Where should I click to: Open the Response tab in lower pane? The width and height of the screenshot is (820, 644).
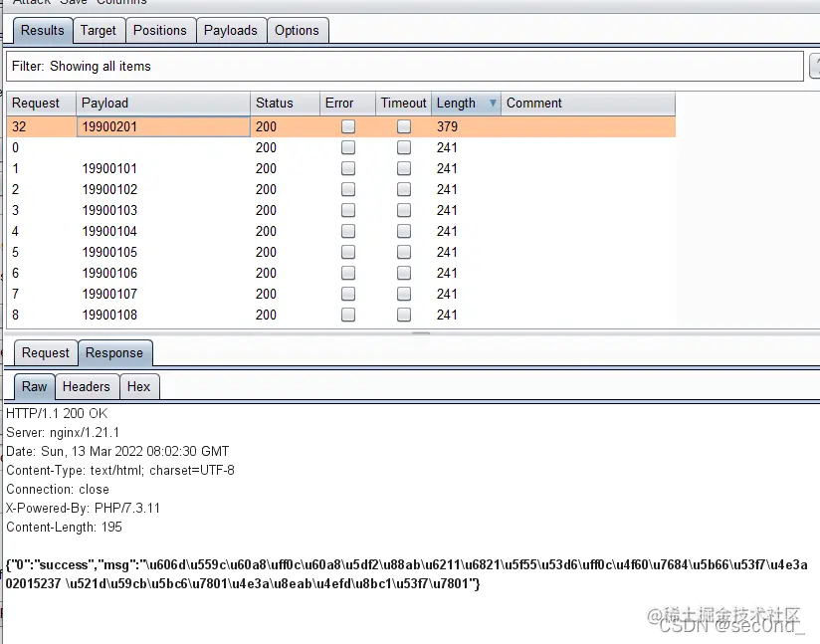coord(114,353)
